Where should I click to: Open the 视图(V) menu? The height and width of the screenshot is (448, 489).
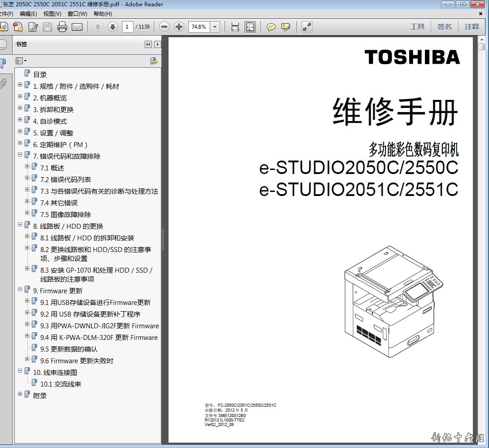click(x=52, y=13)
